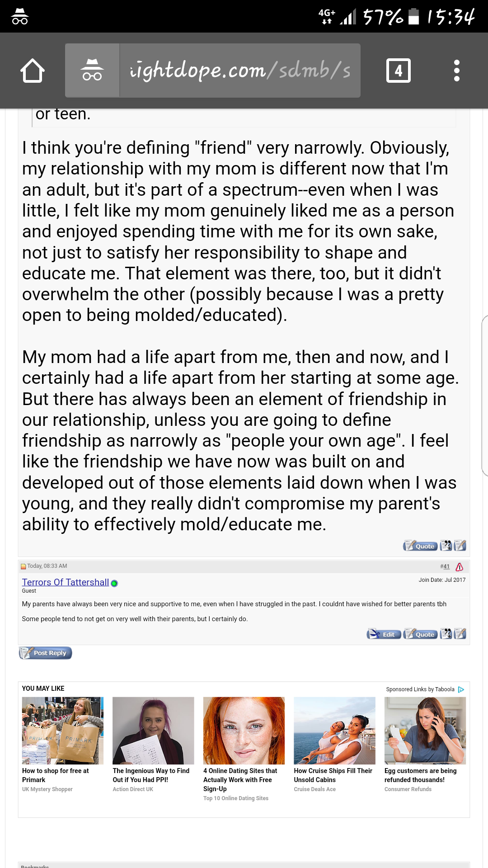Viewport: 488px width, 868px height.
Task: Open the post #41 permalink
Action: [x=445, y=566]
